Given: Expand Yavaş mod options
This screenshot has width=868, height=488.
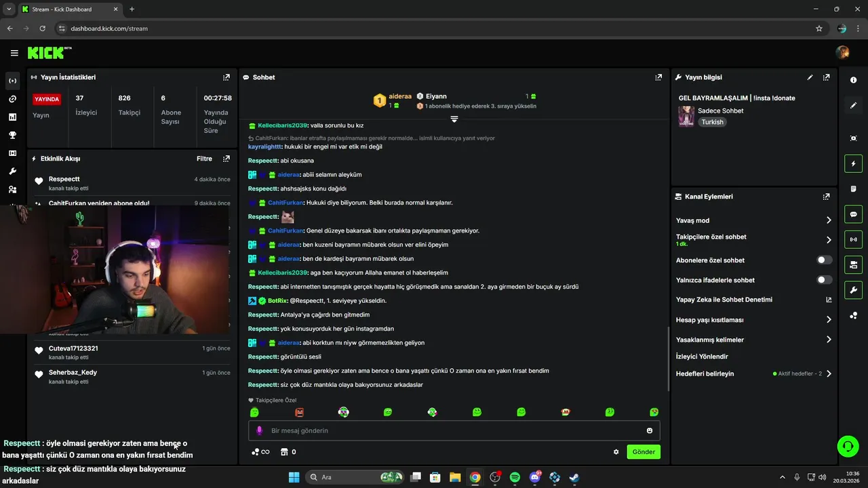Looking at the screenshot, I should 754,220.
